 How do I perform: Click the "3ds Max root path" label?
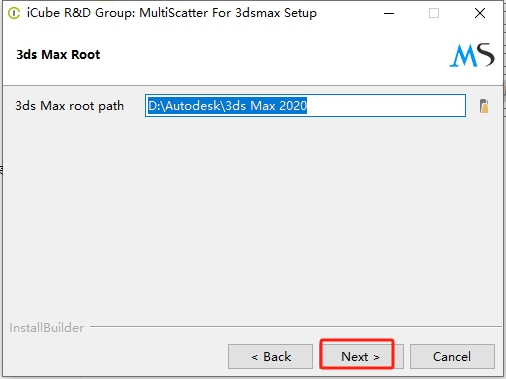[69, 106]
